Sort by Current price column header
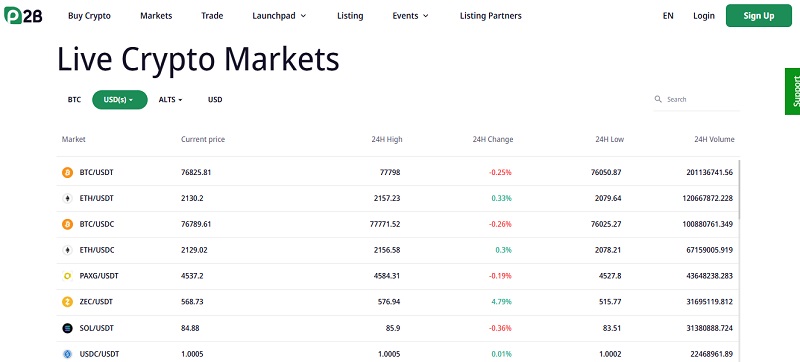 pos(203,139)
